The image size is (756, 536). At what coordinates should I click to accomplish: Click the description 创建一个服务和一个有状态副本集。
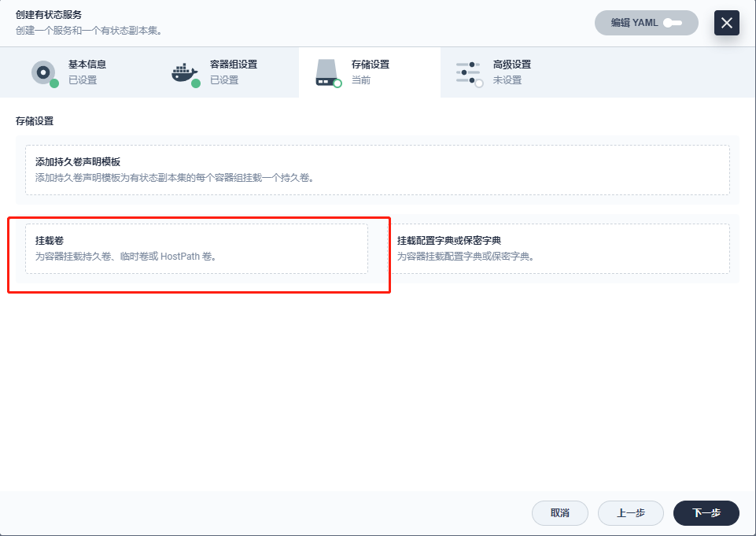[x=90, y=31]
